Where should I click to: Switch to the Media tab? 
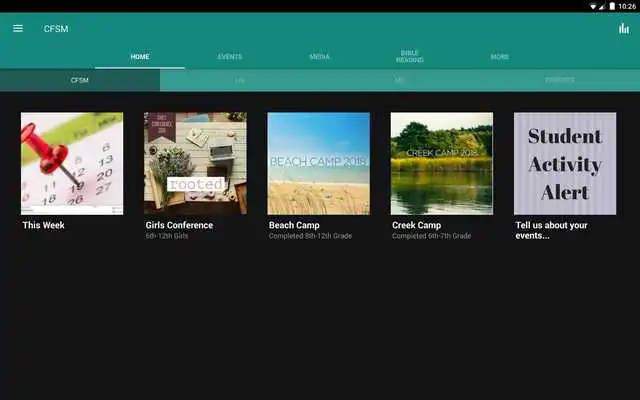tap(319, 57)
